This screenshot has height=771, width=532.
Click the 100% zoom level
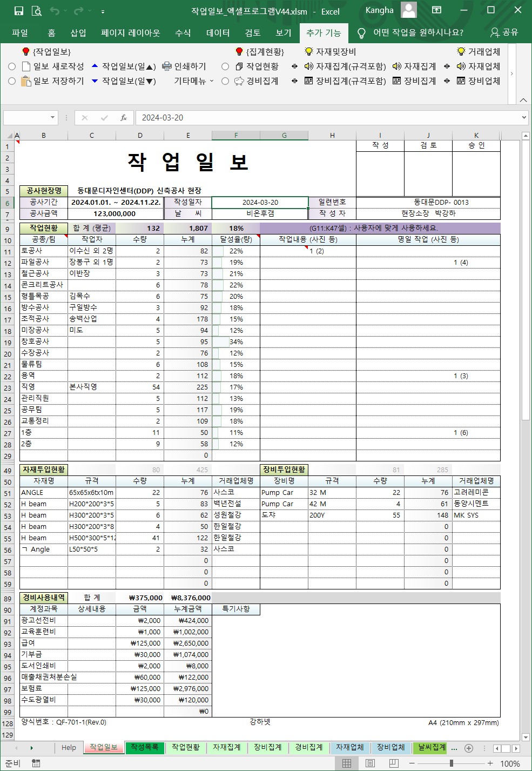click(x=510, y=763)
